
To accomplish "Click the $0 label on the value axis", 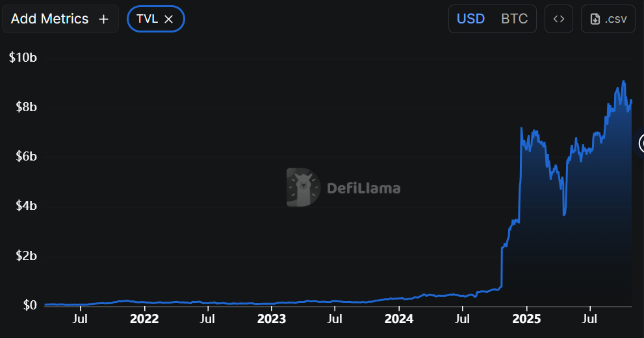I will (x=30, y=305).
